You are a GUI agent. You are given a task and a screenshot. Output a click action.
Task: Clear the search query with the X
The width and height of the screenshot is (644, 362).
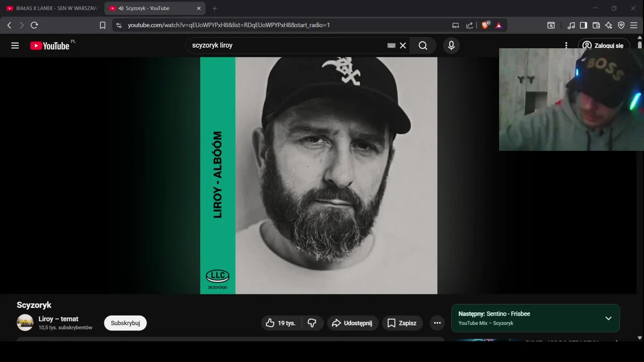tap(403, 45)
